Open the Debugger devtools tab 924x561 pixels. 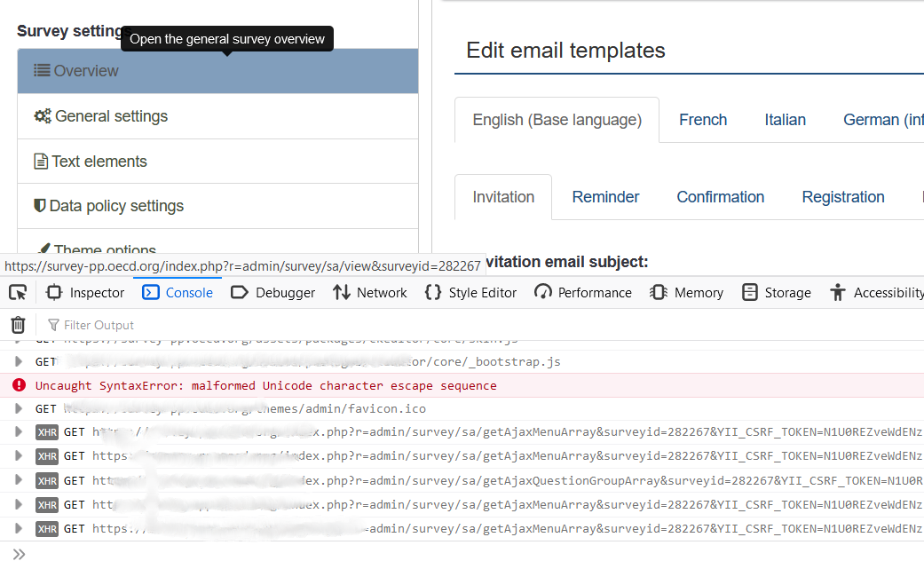click(x=272, y=292)
